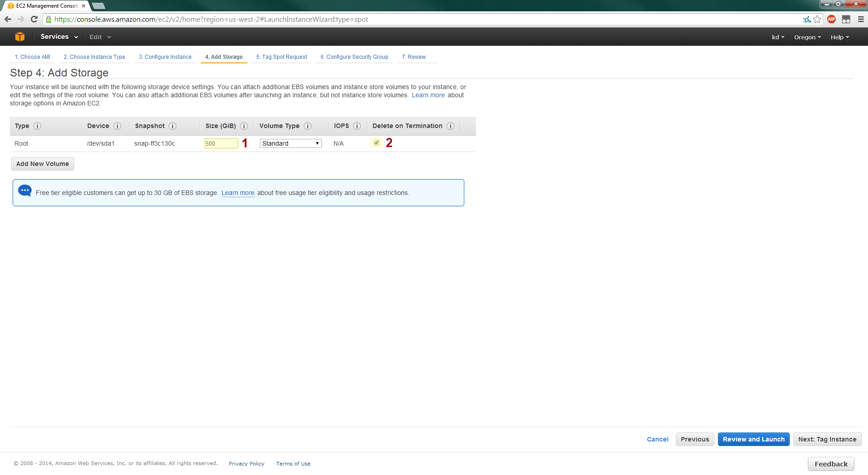
Task: Click the info icon next to Type
Action: click(38, 126)
